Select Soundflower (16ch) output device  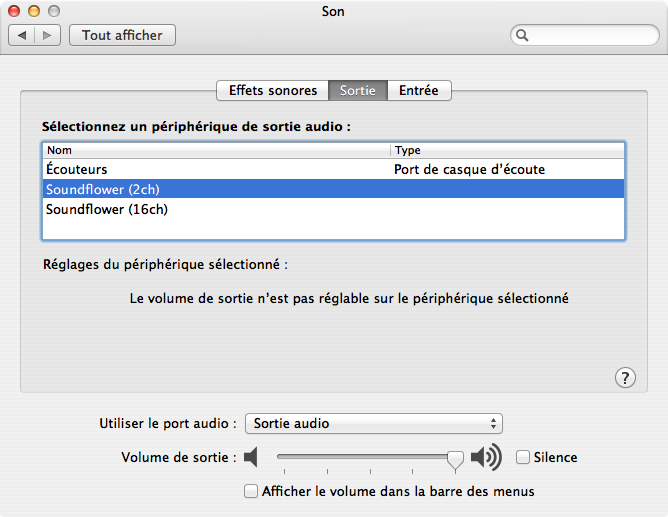pos(334,209)
